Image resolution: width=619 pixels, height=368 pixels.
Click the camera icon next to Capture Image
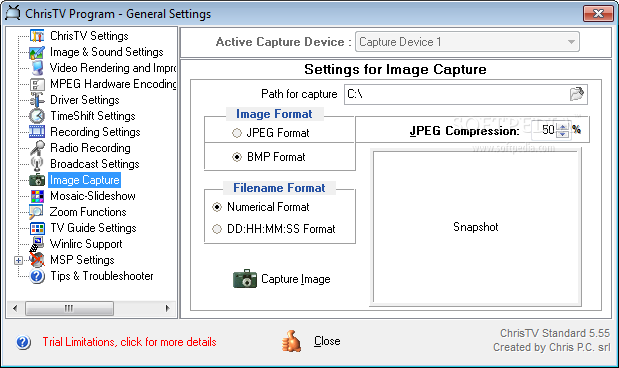245,279
